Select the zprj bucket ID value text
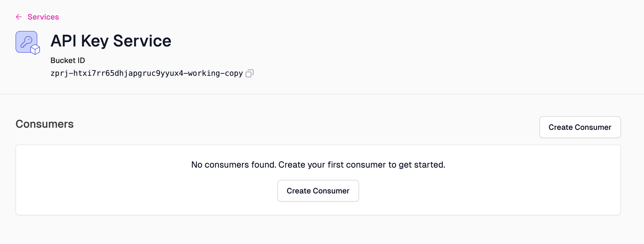This screenshot has height=244, width=644. click(147, 73)
